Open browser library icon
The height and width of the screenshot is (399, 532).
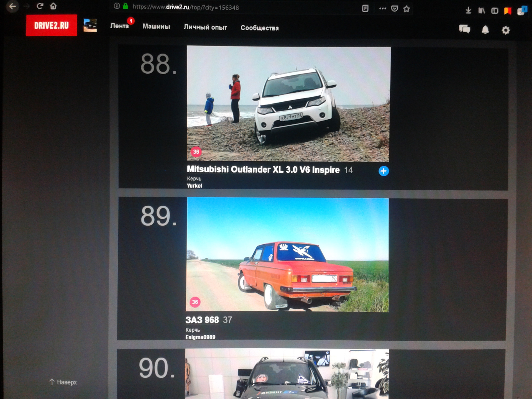pyautogui.click(x=482, y=11)
